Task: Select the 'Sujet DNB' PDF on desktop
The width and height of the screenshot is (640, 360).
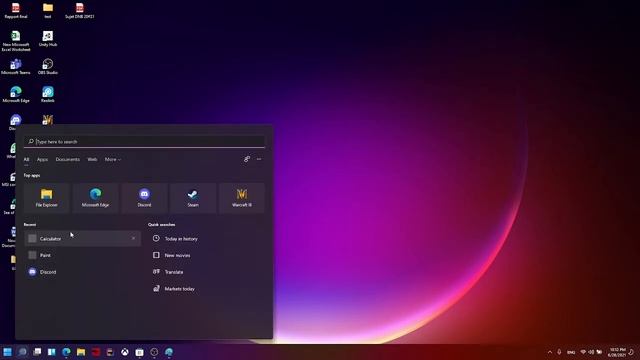Action: tap(80, 11)
